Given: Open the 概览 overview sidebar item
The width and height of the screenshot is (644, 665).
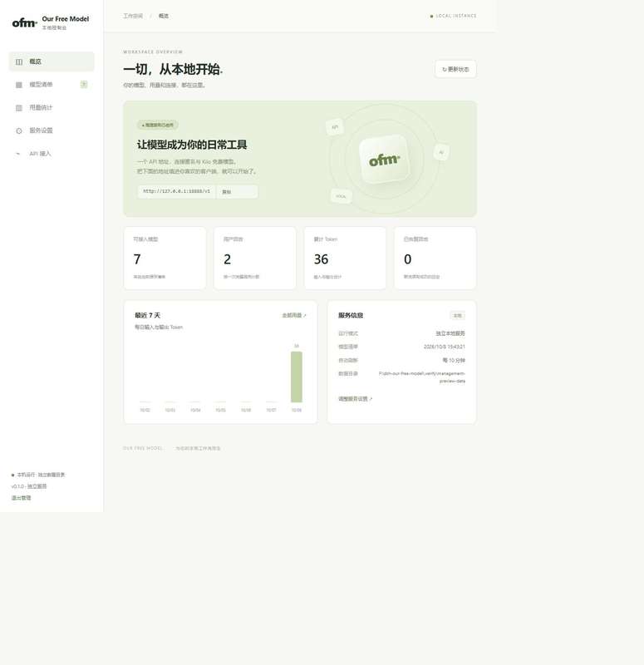Looking at the screenshot, I should click(x=52, y=62).
